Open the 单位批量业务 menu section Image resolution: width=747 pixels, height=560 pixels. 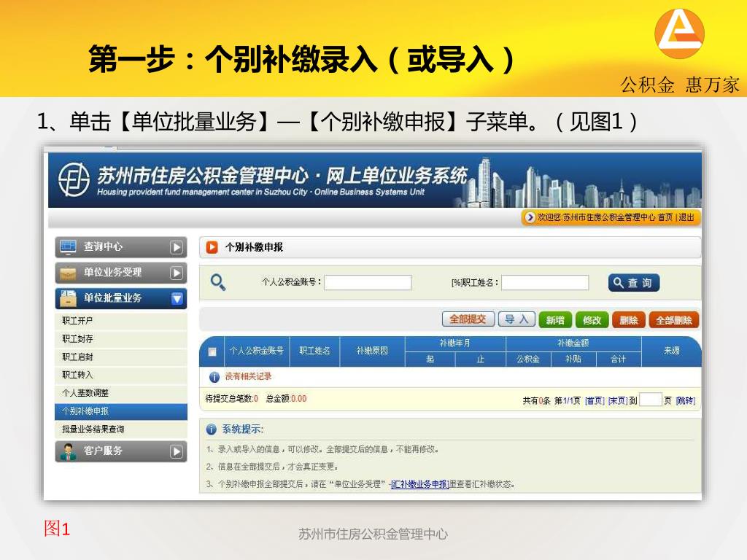(x=121, y=298)
